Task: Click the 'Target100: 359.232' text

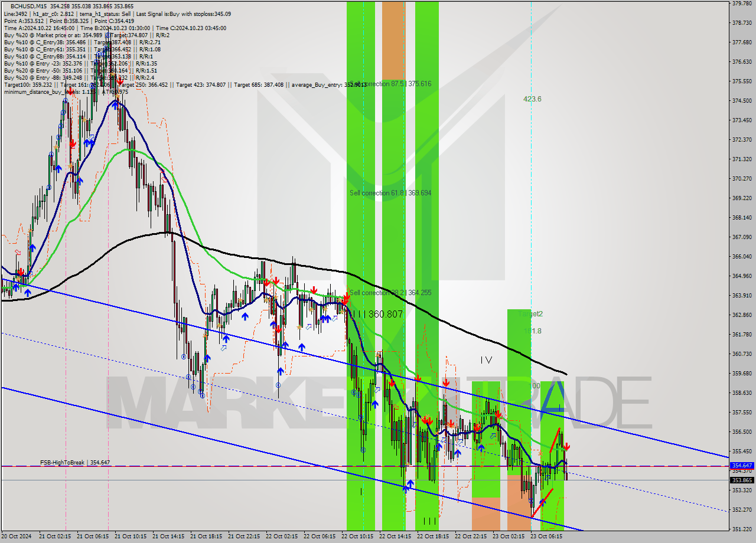Action: (x=27, y=84)
